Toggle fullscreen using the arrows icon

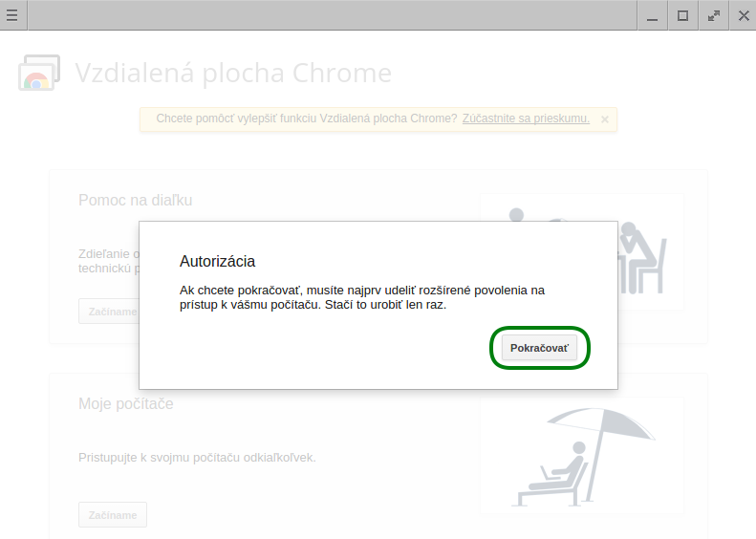pyautogui.click(x=714, y=15)
